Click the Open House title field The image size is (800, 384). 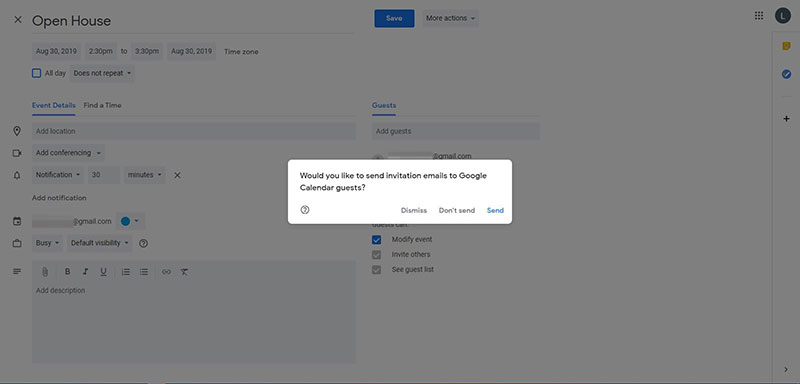[x=193, y=21]
